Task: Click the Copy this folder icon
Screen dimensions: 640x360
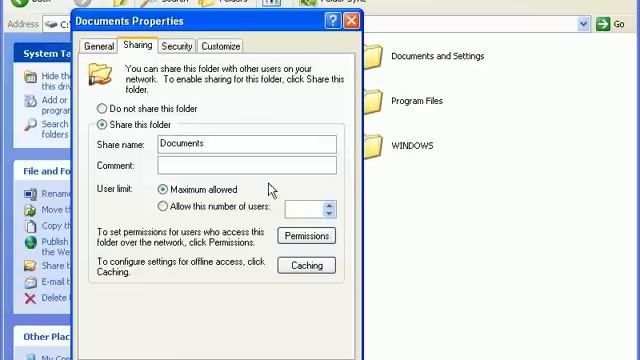Action: 31,226
